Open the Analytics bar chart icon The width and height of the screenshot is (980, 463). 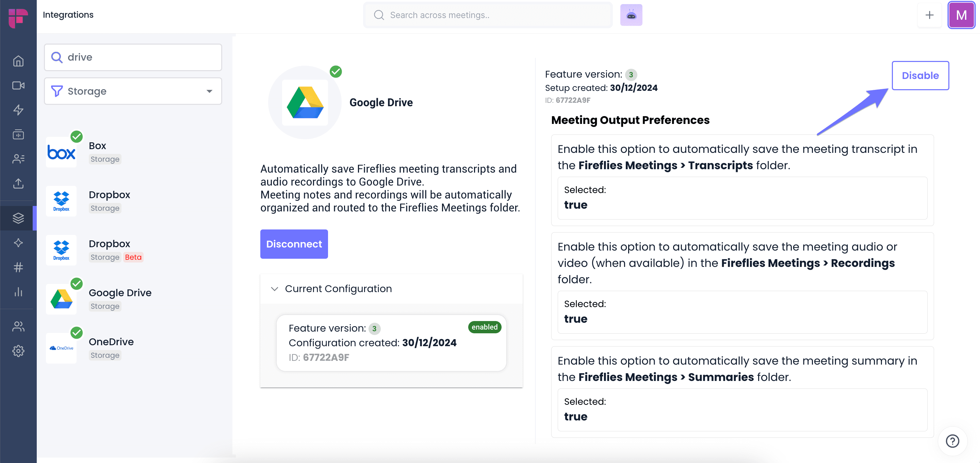pos(18,292)
